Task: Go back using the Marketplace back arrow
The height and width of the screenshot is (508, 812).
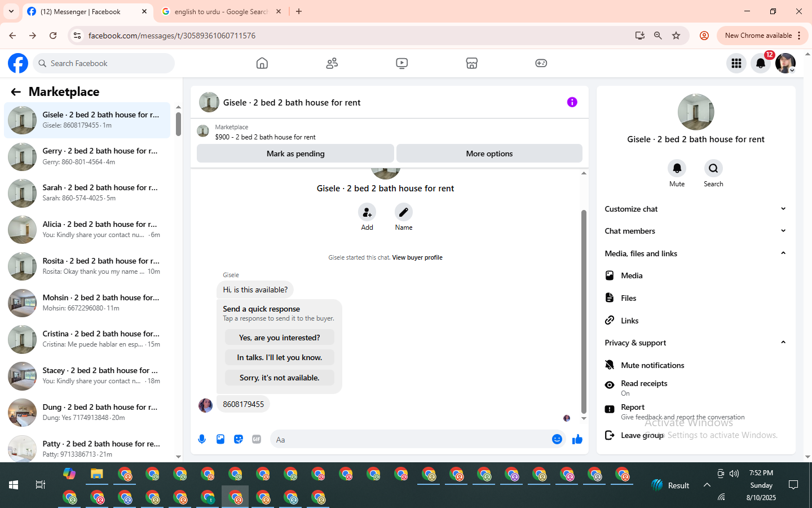Action: tap(16, 92)
